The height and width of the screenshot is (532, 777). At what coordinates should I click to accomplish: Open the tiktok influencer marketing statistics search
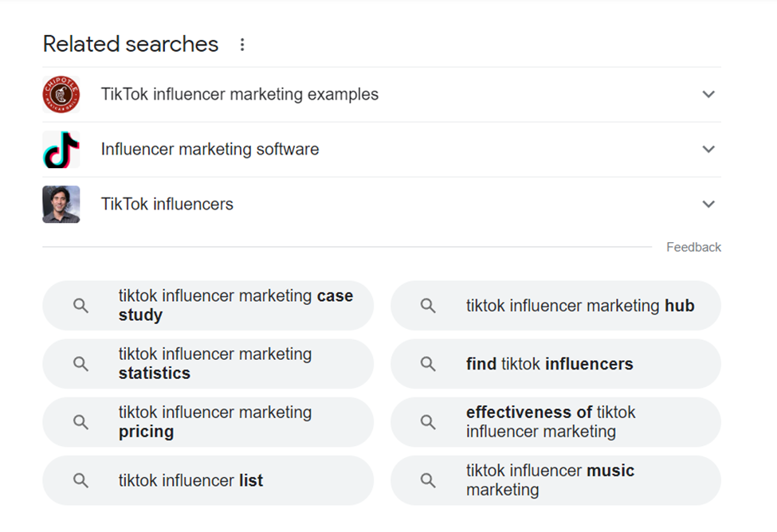(208, 364)
